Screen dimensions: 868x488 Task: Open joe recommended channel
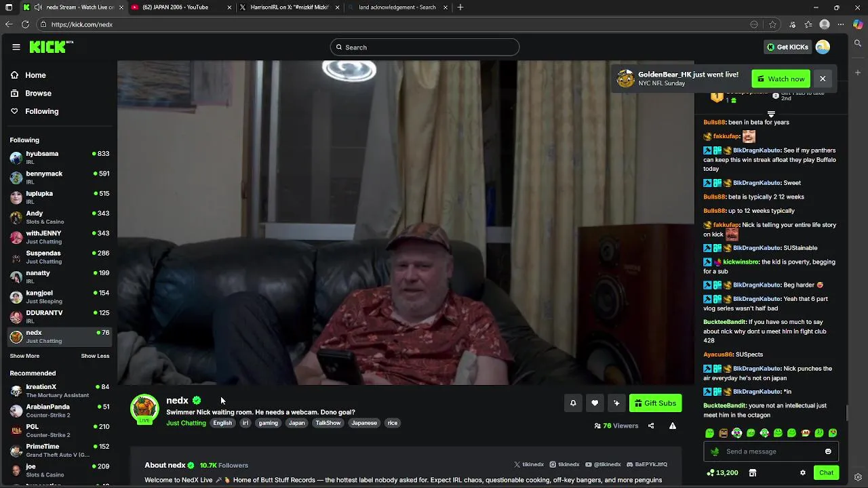click(x=59, y=470)
